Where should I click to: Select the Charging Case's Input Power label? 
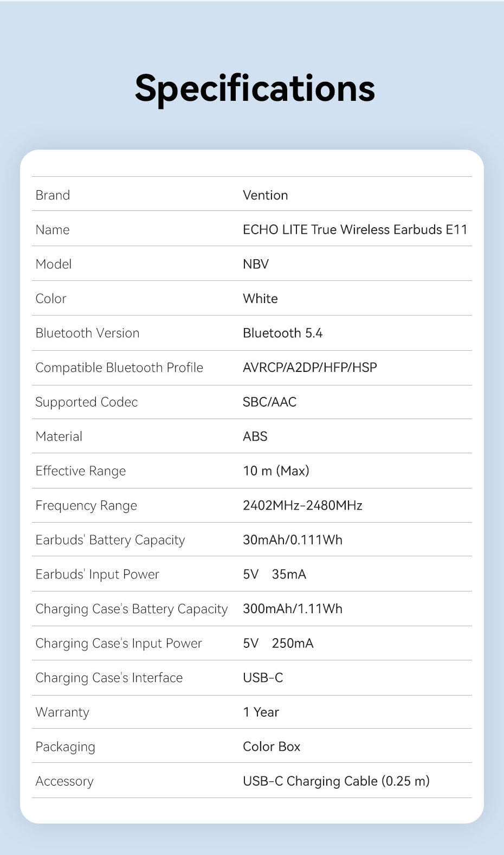(119, 644)
